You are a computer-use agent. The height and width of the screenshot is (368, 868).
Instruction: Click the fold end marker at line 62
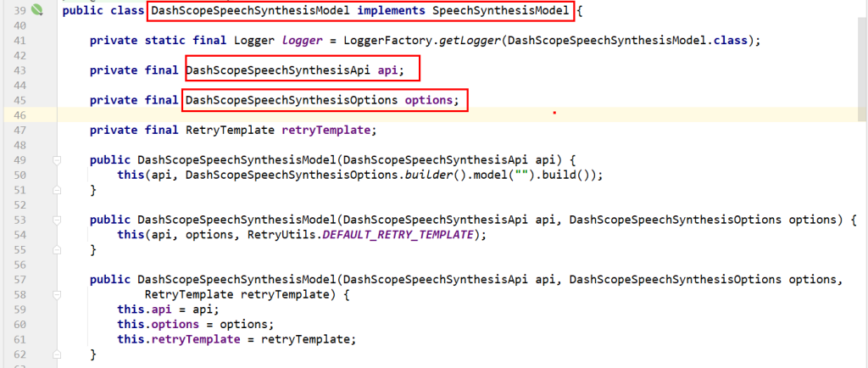tap(57, 354)
